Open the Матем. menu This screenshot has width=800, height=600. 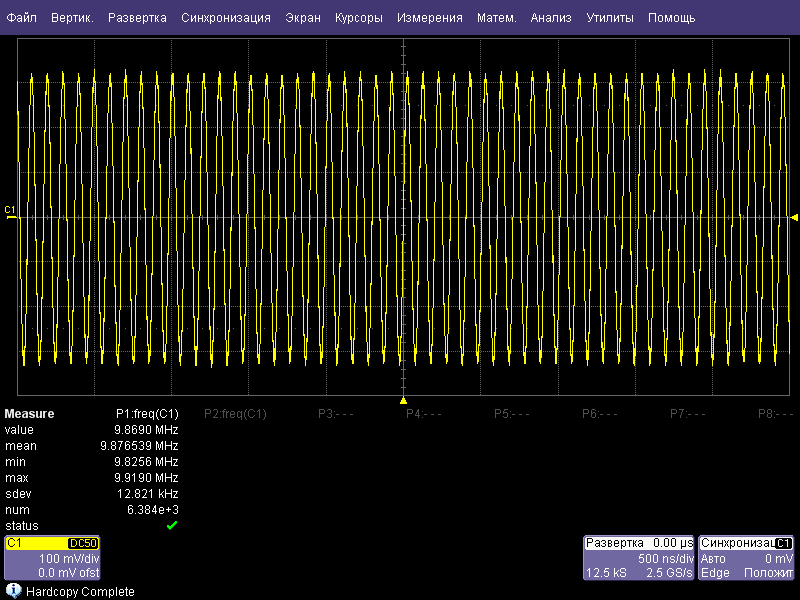(x=496, y=18)
